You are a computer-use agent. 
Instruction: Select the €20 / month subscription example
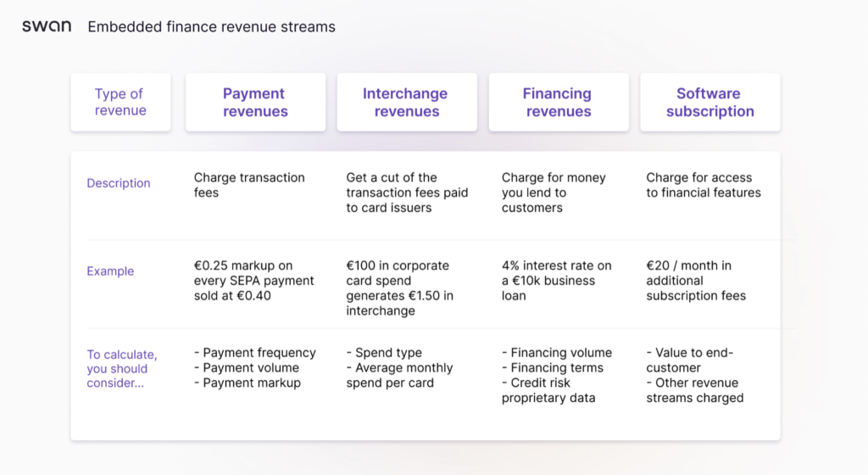695,281
